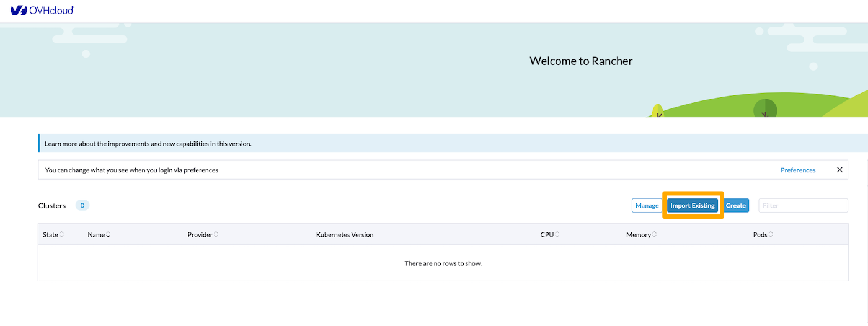Click the Clusters count badge

click(82, 206)
